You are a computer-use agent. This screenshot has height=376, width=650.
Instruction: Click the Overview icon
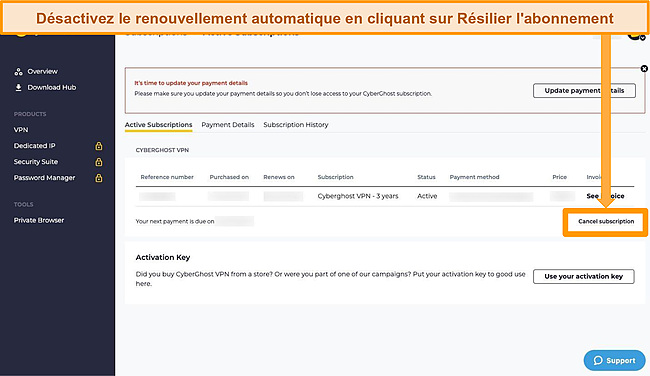point(18,72)
